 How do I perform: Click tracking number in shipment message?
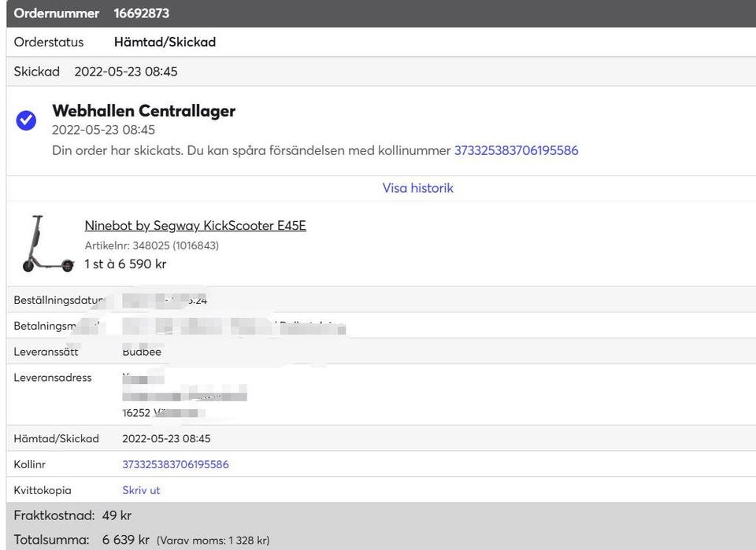(516, 150)
